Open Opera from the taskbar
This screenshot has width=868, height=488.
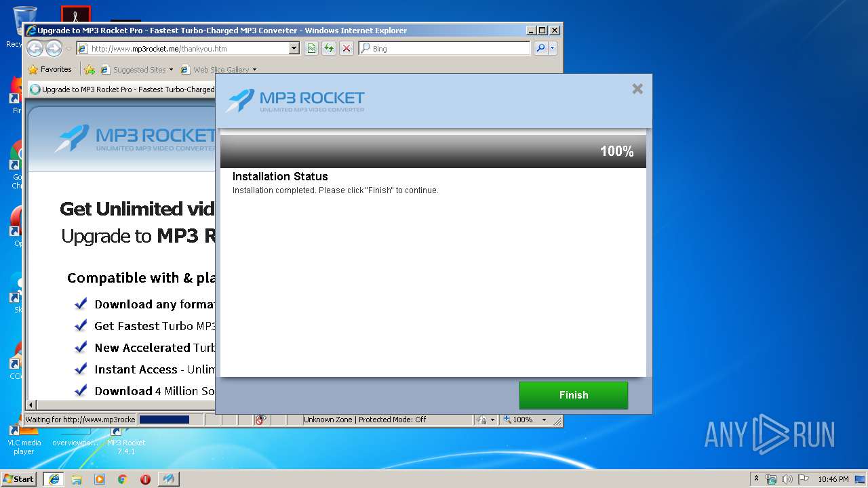point(145,479)
